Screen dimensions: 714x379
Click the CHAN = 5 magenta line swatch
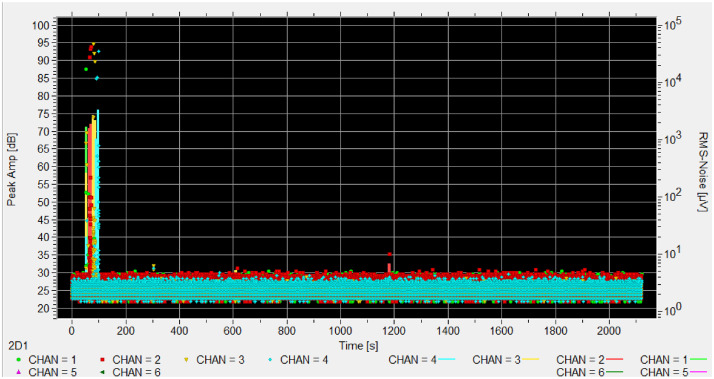pos(698,372)
